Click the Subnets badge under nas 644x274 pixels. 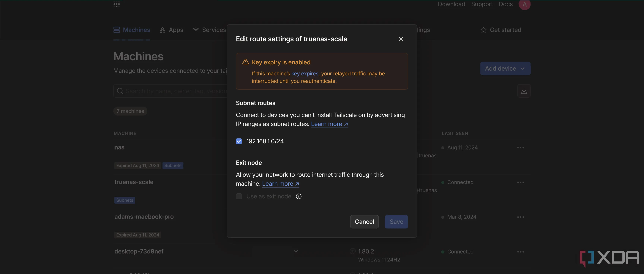coord(173,165)
